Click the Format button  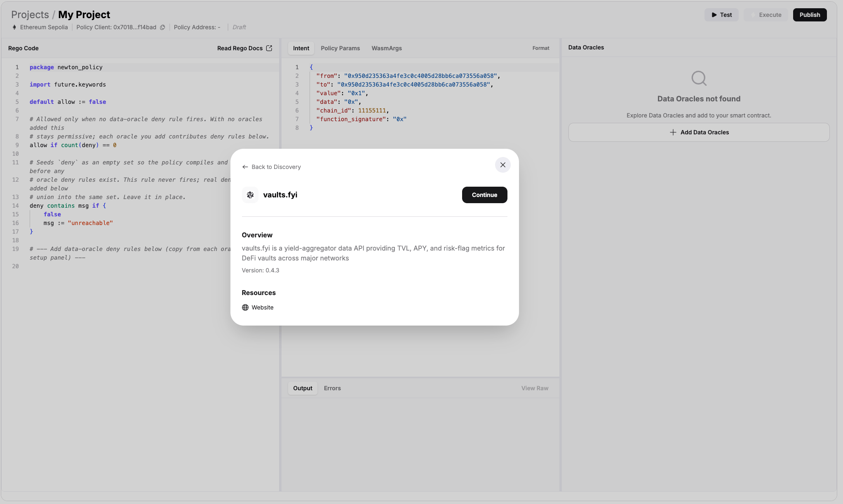coord(541,48)
